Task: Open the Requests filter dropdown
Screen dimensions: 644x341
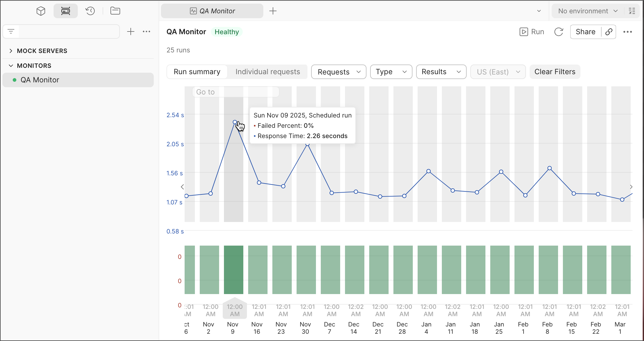Action: tap(339, 72)
